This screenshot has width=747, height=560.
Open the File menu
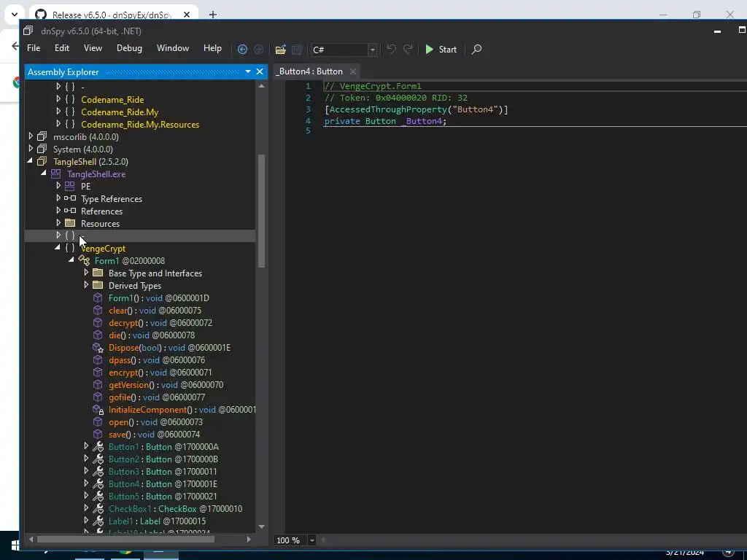click(x=34, y=48)
